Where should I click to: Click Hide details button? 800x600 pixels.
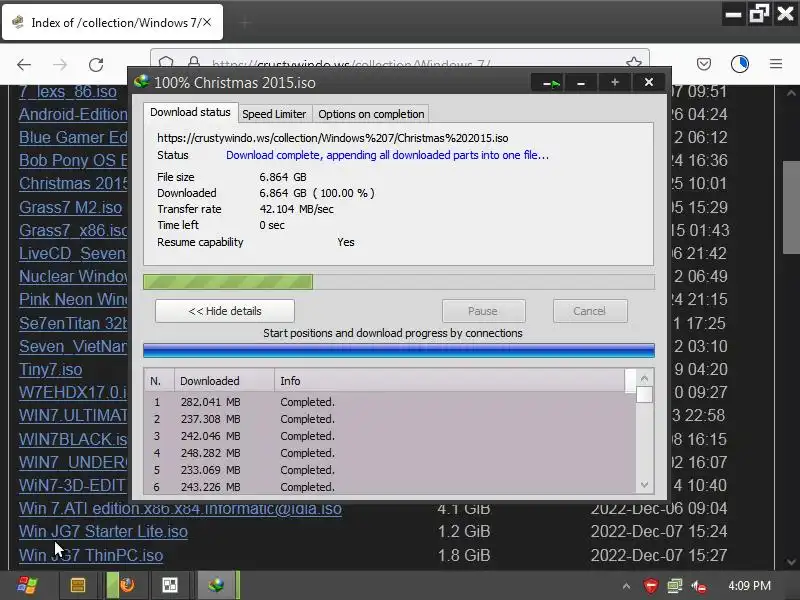(225, 311)
